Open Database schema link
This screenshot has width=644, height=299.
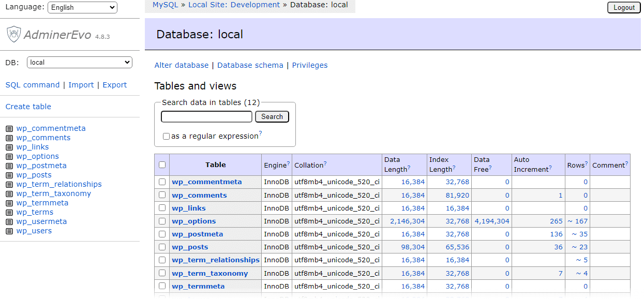(x=250, y=65)
